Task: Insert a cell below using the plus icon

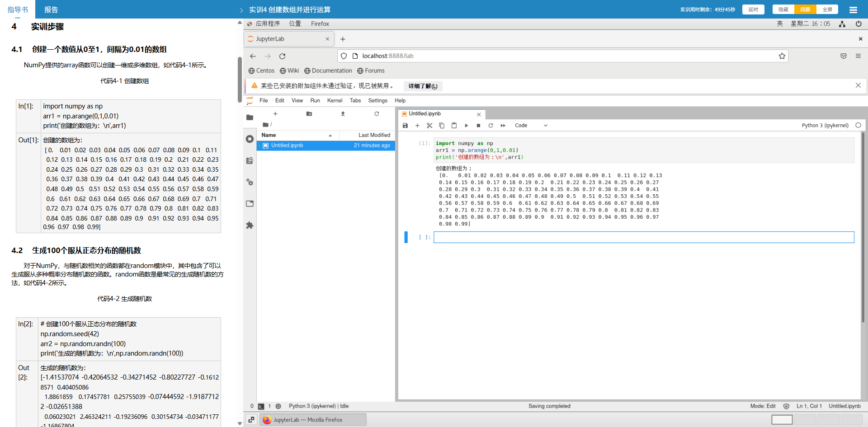Action: click(417, 126)
